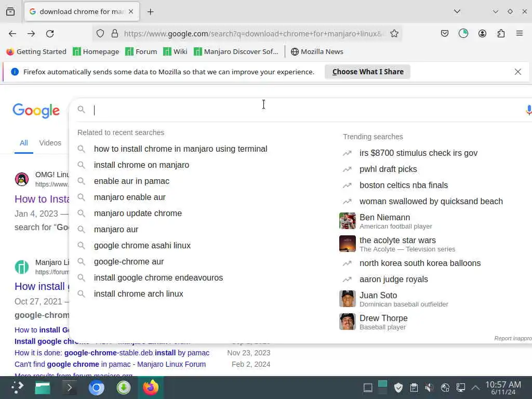Open the Homepage bookmark
The height and width of the screenshot is (399, 532).
point(96,51)
